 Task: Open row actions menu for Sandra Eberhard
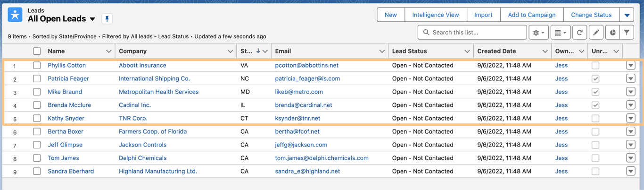pos(631,171)
